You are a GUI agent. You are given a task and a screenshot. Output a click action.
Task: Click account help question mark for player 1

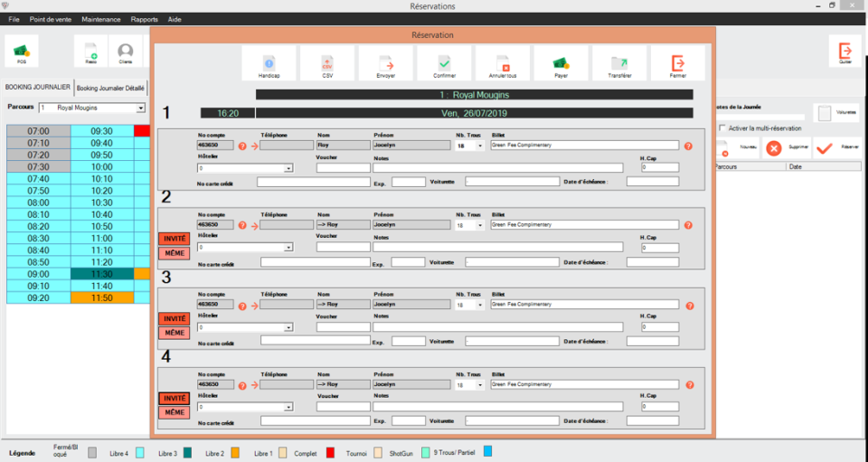242,146
